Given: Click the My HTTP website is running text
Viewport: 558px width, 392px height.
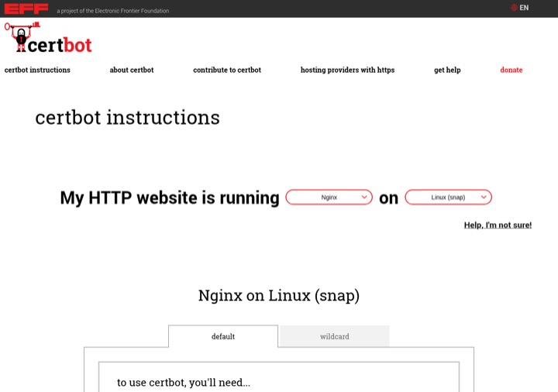Looking at the screenshot, I should [x=170, y=198].
